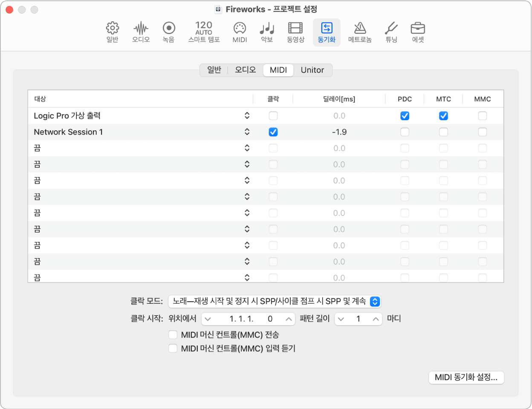Image resolution: width=532 pixels, height=409 pixels.
Task: Enable PDC for Network Session 1
Action: tap(405, 132)
